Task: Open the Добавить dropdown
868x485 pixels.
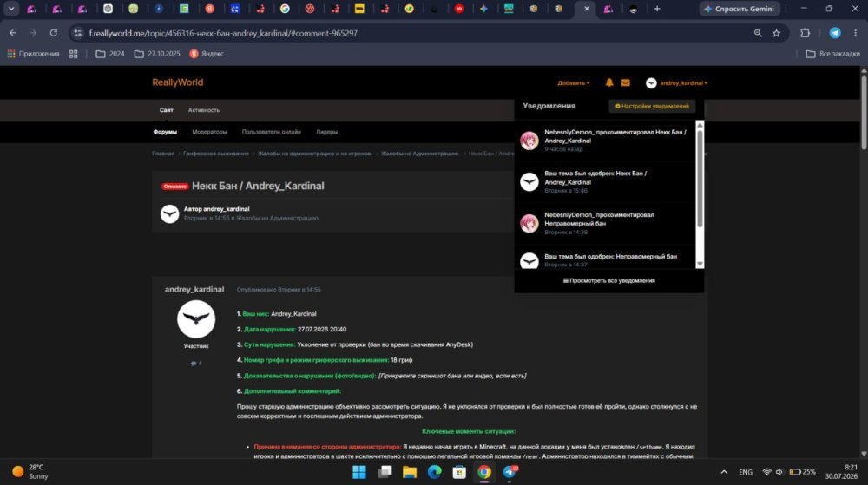Action: pyautogui.click(x=574, y=83)
